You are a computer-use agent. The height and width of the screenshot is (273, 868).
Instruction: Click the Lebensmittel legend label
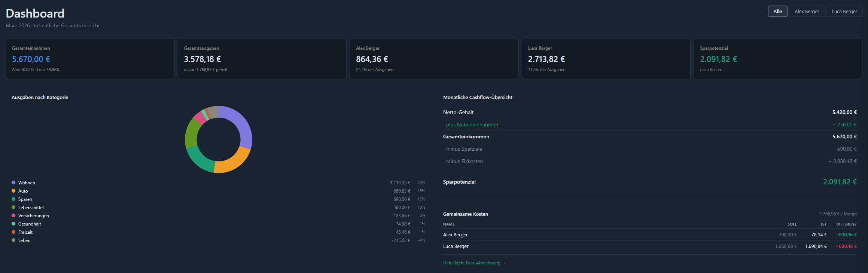pos(31,208)
